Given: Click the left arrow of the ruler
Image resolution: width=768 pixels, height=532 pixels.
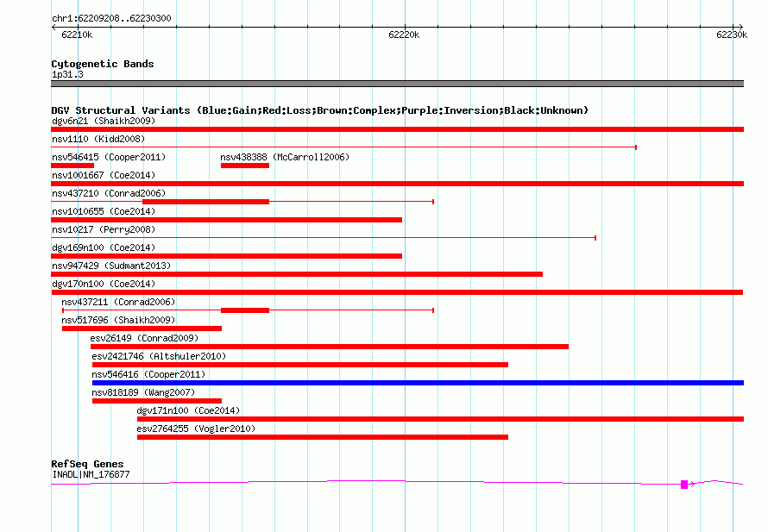Looking at the screenshot, I should pos(54,27).
